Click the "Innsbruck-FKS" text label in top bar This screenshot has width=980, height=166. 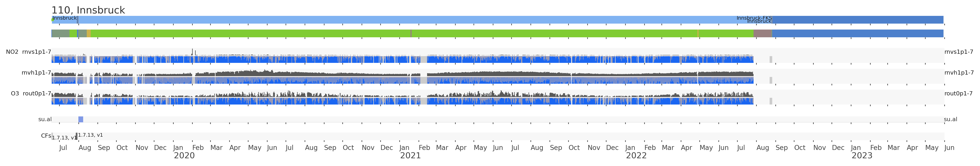[x=754, y=18]
